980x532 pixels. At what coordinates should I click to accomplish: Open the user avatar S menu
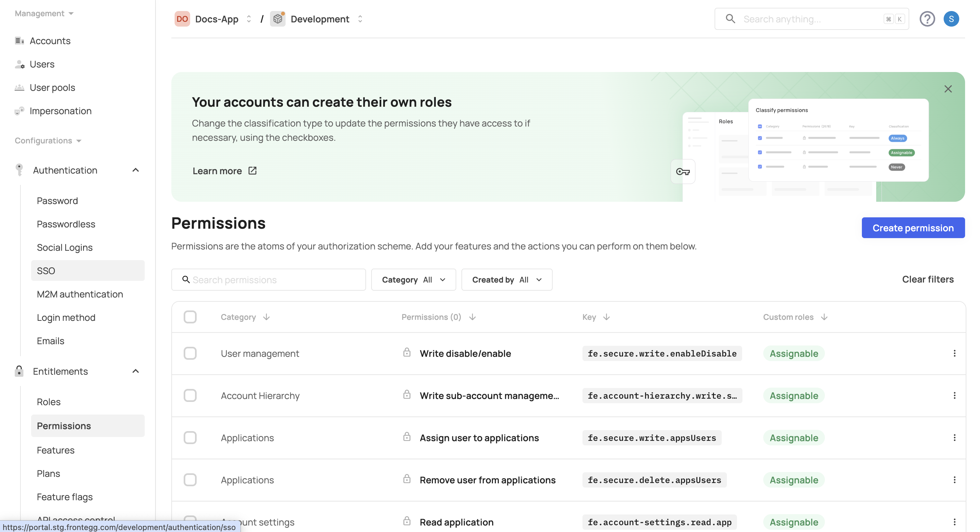tap(951, 19)
